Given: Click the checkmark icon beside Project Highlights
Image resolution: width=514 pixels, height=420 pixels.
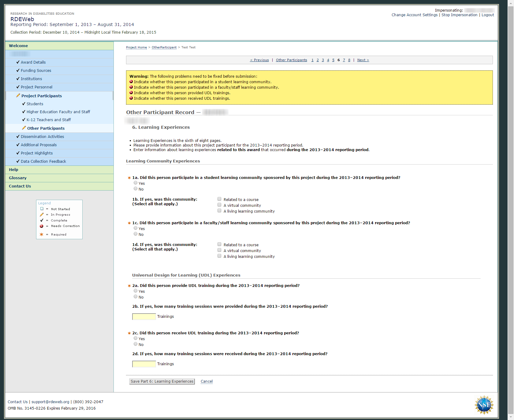Looking at the screenshot, I should pyautogui.click(x=18, y=153).
